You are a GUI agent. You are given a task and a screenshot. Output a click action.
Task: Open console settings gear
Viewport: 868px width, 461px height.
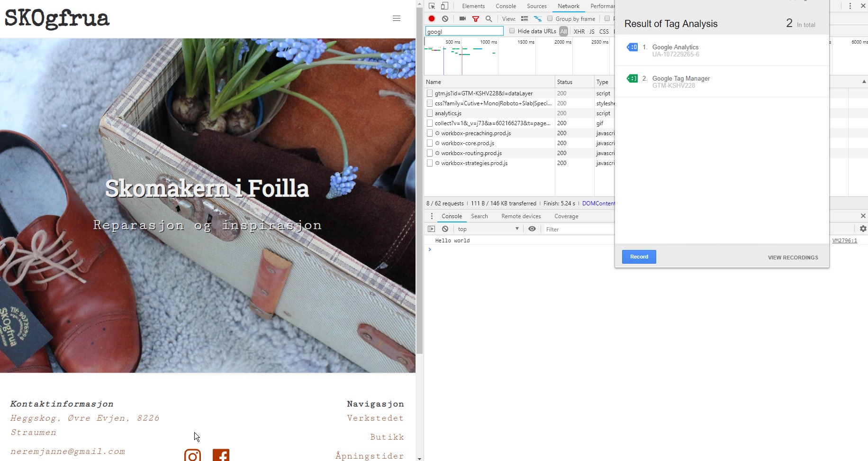tap(862, 229)
